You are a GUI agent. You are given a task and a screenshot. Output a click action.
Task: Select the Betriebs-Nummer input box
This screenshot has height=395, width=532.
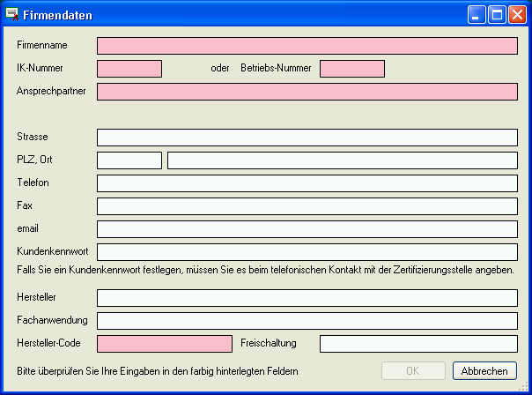pos(352,69)
